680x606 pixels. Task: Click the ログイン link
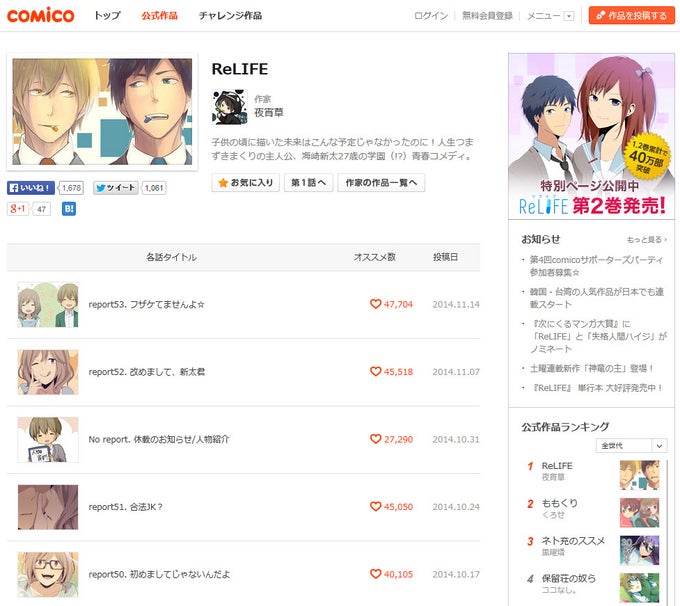(431, 16)
